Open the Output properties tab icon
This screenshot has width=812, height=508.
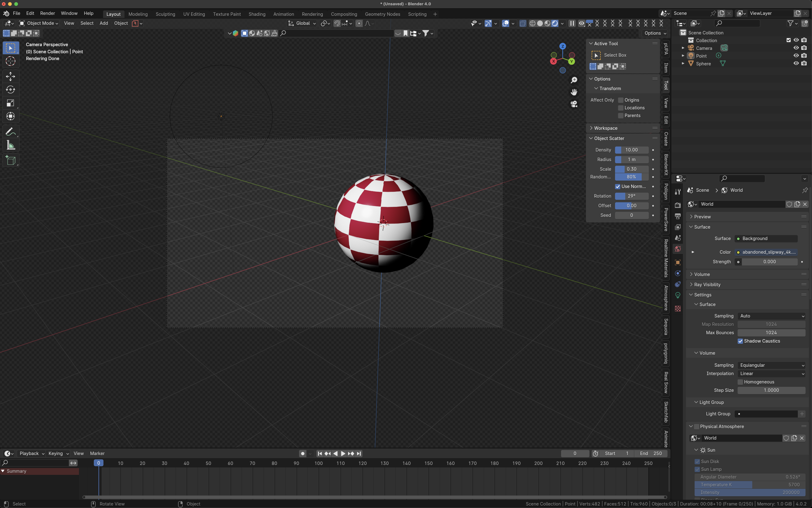point(678,216)
